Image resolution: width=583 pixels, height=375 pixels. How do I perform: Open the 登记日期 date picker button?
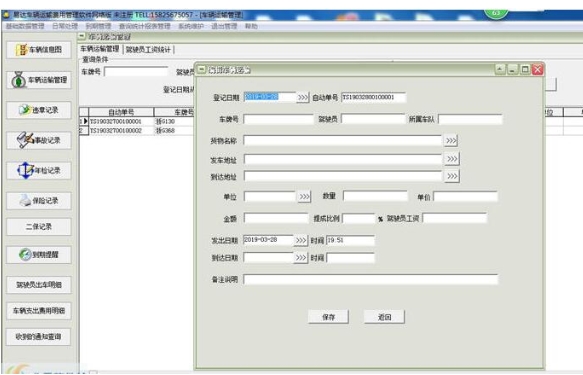pyautogui.click(x=303, y=97)
